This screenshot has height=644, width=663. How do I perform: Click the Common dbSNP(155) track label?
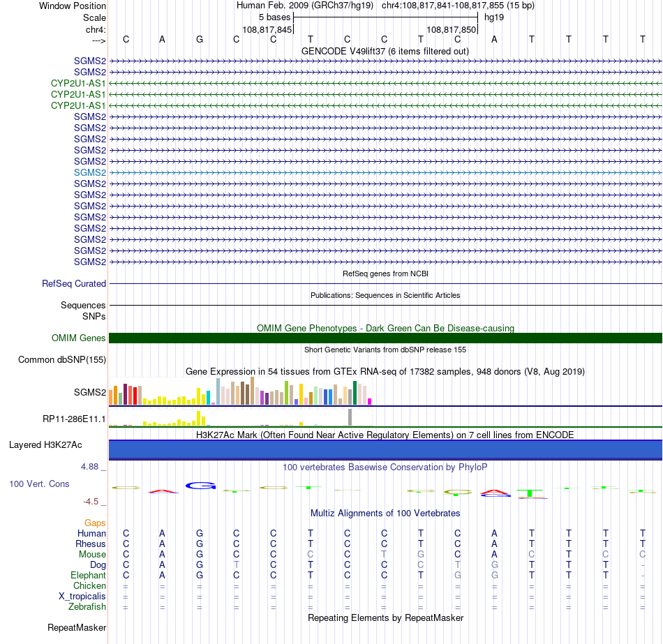click(62, 360)
